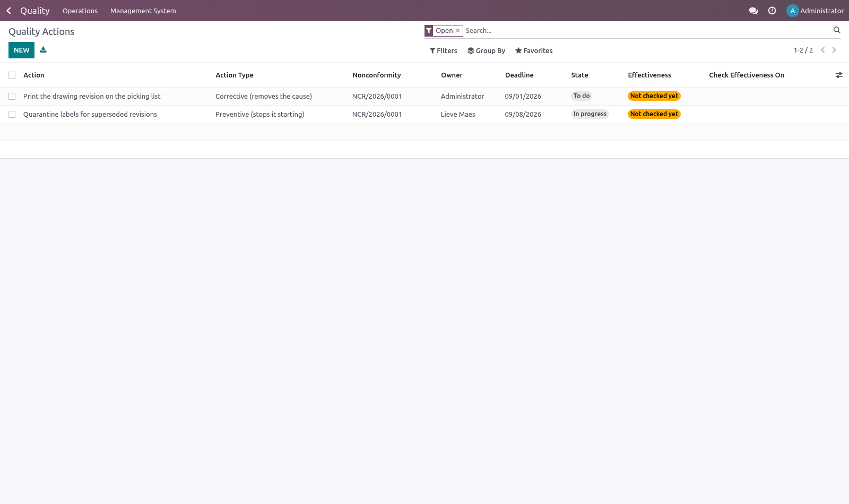Click the 'Lieve Maes' owner cell
The width and height of the screenshot is (849, 504).
458,115
